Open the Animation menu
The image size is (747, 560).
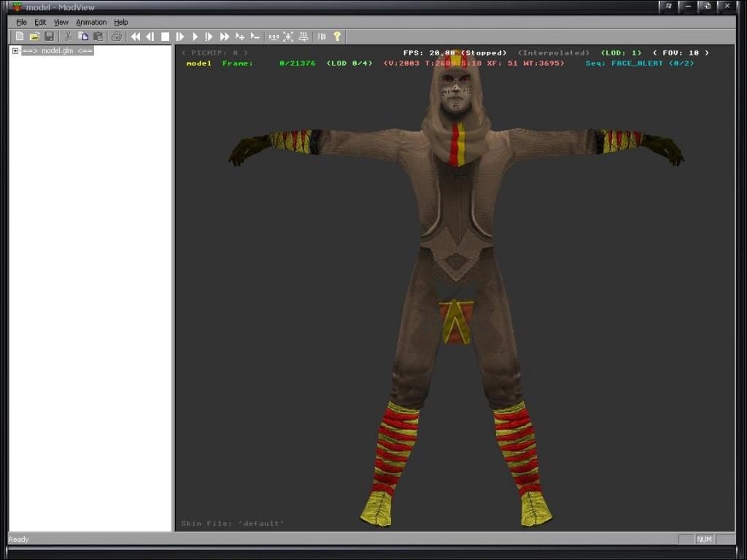[x=91, y=23]
